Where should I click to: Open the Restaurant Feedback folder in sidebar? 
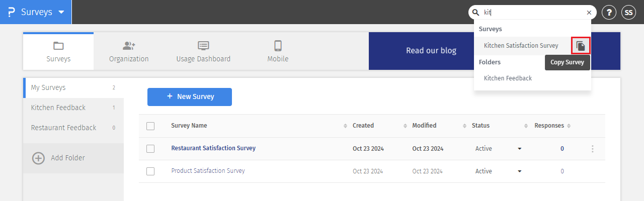(73, 128)
